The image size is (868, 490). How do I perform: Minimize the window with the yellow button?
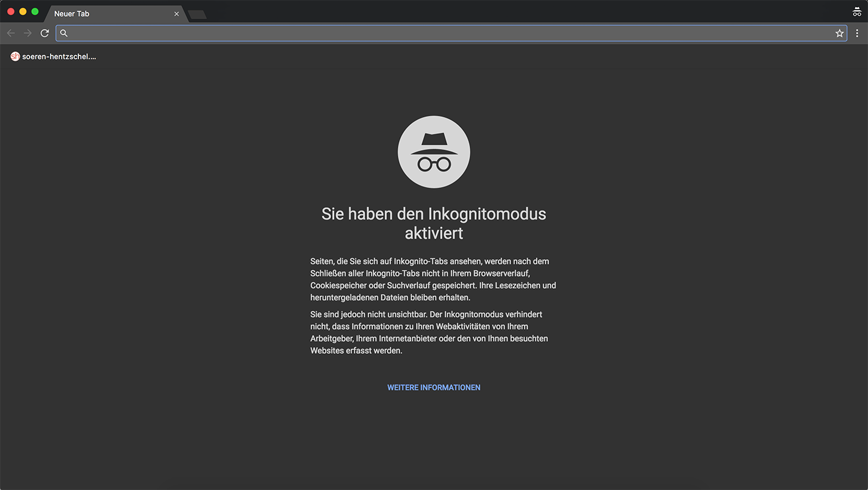[23, 11]
